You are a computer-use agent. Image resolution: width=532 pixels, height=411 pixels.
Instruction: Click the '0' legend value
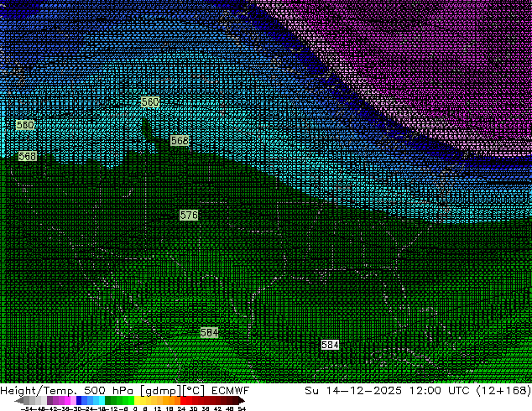coord(135,409)
